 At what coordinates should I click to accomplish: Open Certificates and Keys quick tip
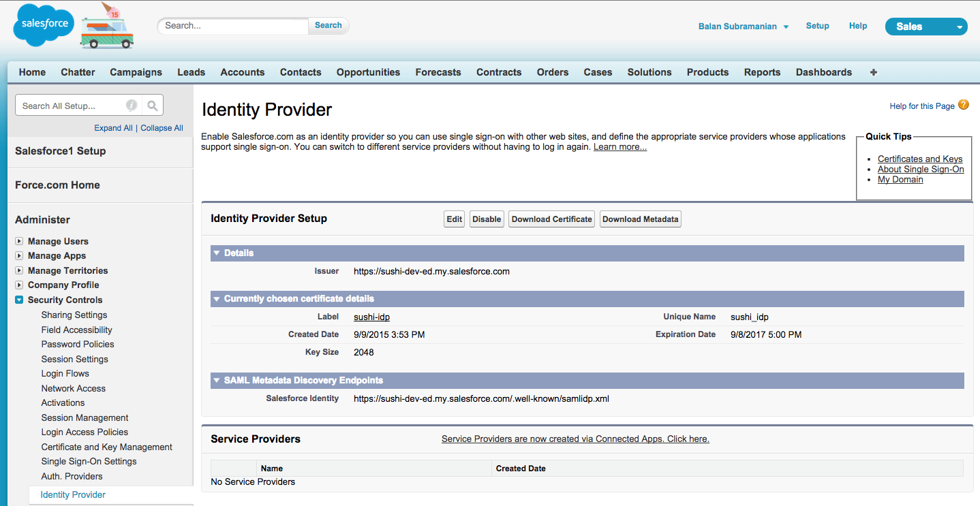[920, 159]
